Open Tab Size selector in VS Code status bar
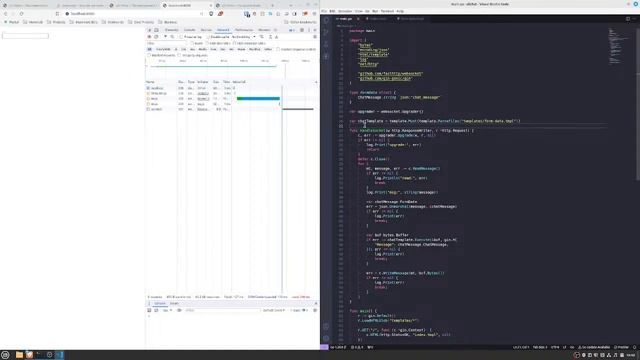 pyautogui.click(x=540, y=347)
